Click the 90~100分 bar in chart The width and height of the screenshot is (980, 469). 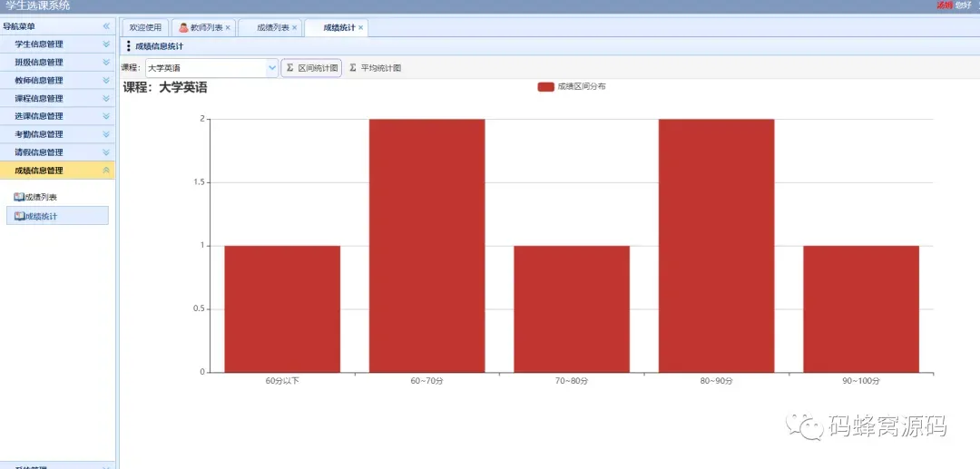[x=861, y=309]
